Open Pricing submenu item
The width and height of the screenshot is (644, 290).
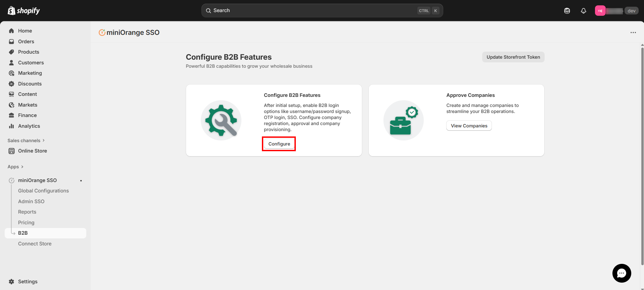click(26, 223)
